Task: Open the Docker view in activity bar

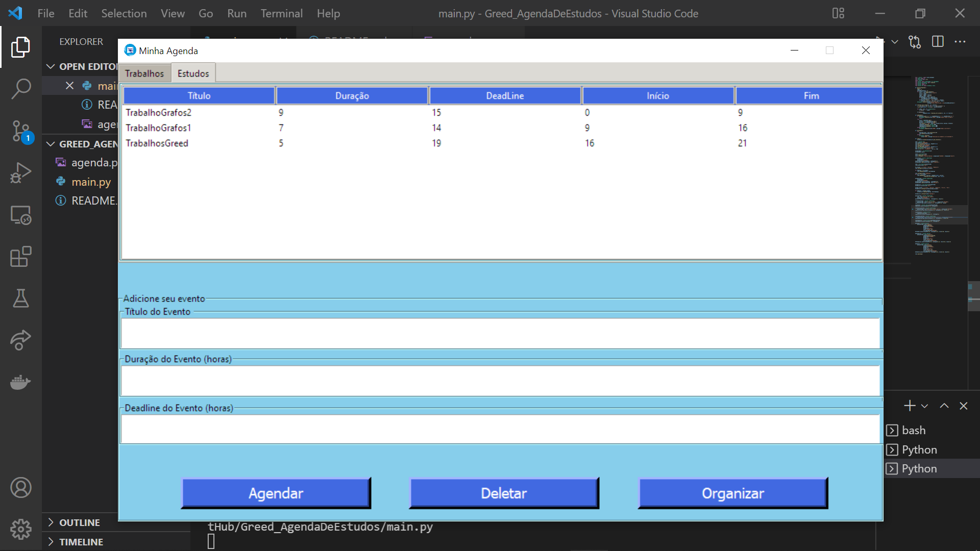Action: click(20, 382)
